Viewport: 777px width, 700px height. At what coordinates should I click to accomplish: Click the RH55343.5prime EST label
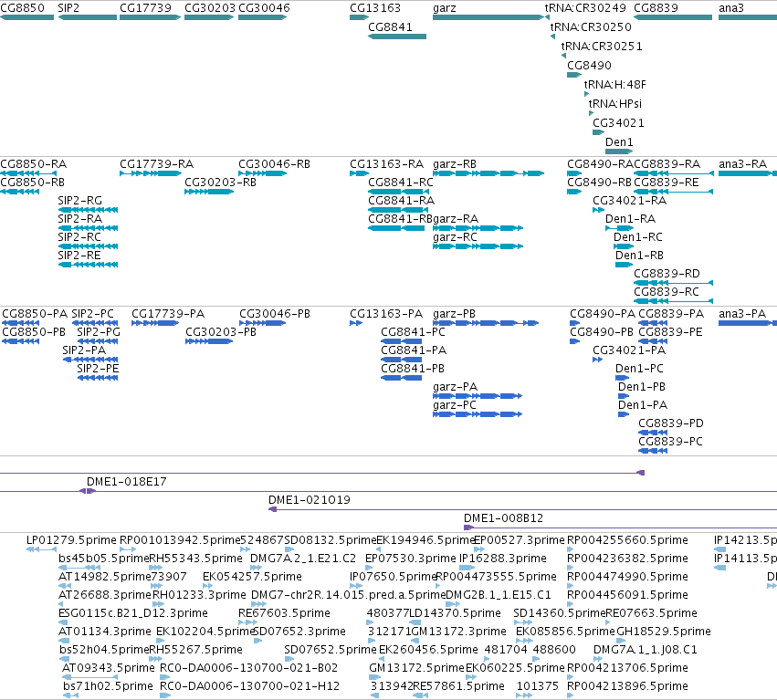pyautogui.click(x=196, y=559)
